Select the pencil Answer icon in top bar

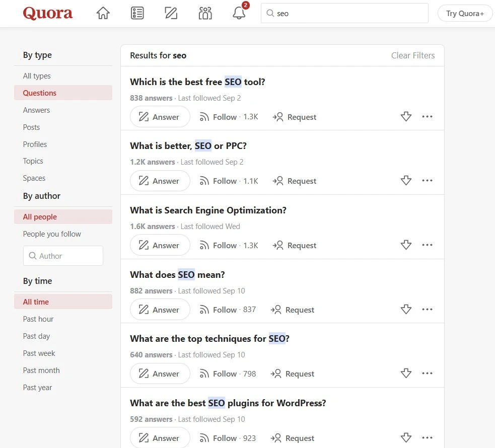pos(171,13)
